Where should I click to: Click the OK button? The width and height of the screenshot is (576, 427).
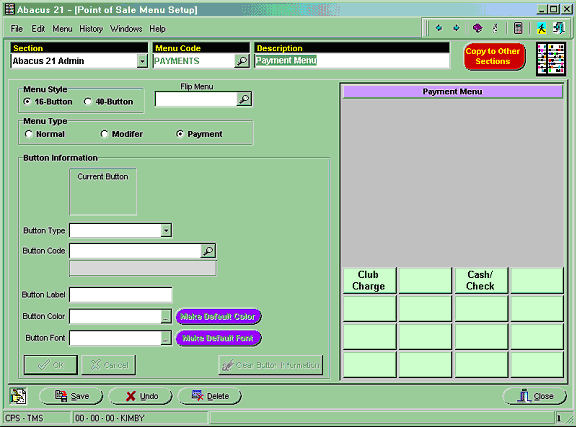51,365
